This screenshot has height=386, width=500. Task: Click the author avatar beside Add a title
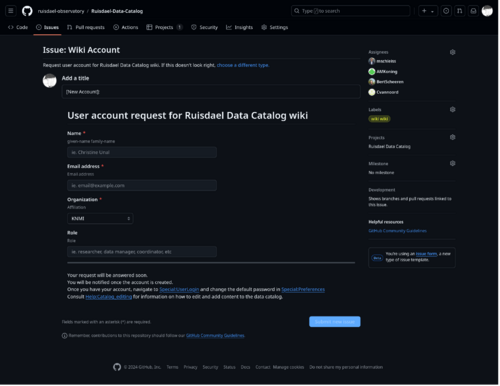click(x=50, y=81)
